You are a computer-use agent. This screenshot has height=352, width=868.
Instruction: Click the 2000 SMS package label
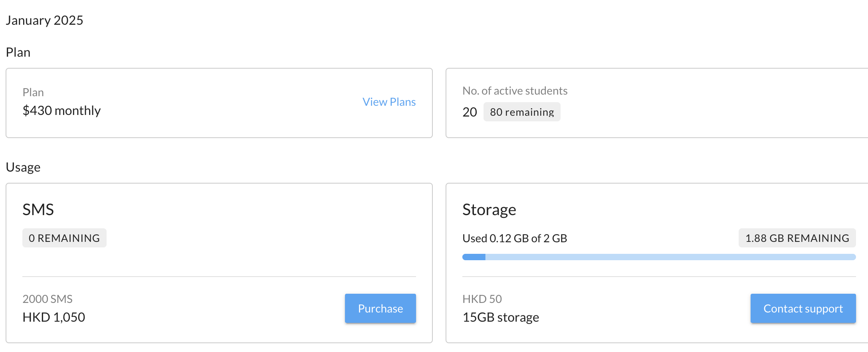pos(48,299)
